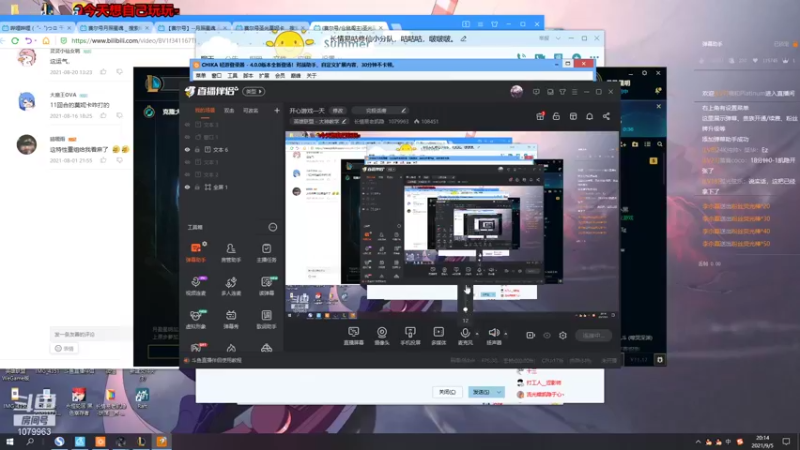Click the share icon in streaming app
The width and height of the screenshot is (800, 450).
coord(606,116)
